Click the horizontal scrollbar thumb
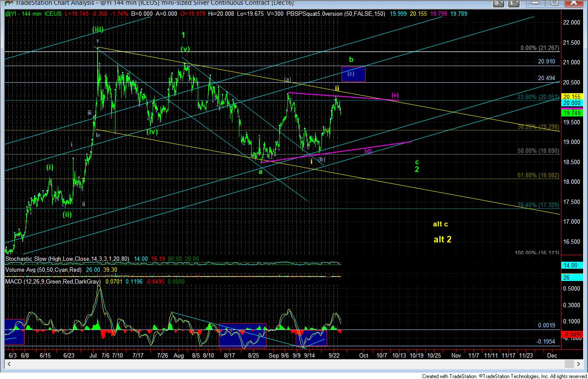 click(569, 364)
